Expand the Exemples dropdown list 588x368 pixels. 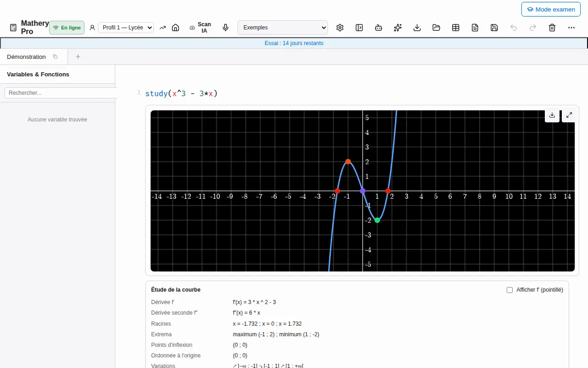283,28
